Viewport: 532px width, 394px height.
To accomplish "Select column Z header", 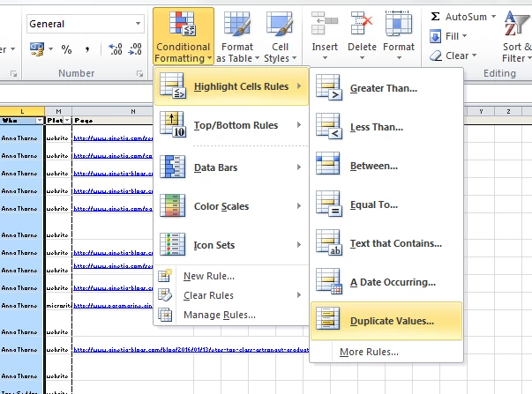I will 508,111.
